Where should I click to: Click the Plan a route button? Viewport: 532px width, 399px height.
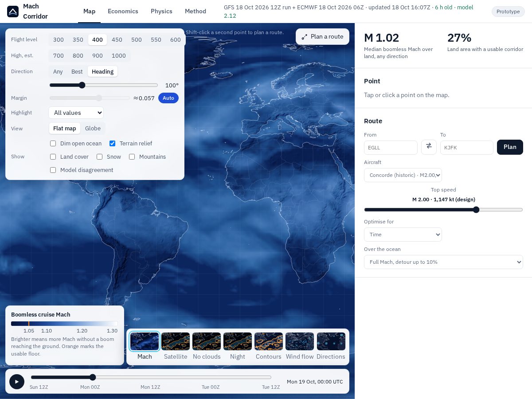[x=322, y=37]
